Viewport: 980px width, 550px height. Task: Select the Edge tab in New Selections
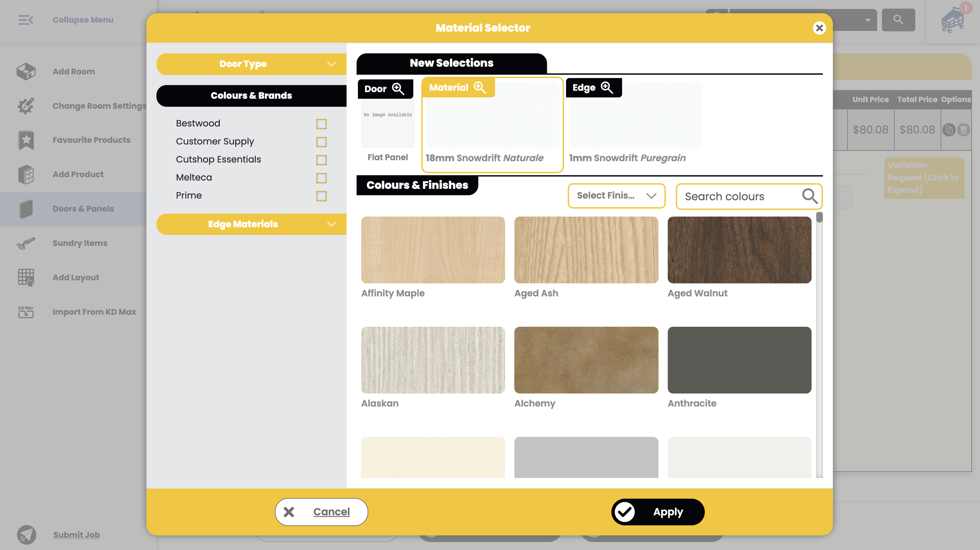click(x=593, y=87)
